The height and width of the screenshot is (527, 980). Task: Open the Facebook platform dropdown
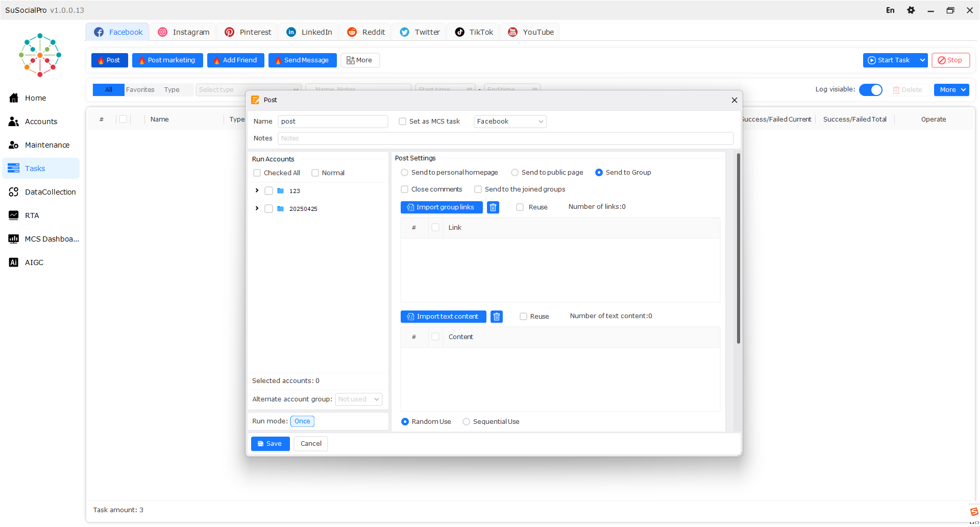510,122
